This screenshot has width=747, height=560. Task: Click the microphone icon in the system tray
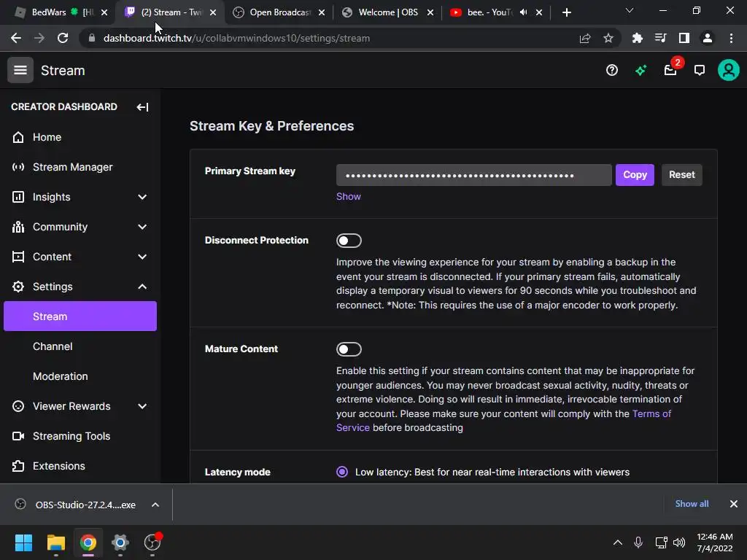point(638,542)
